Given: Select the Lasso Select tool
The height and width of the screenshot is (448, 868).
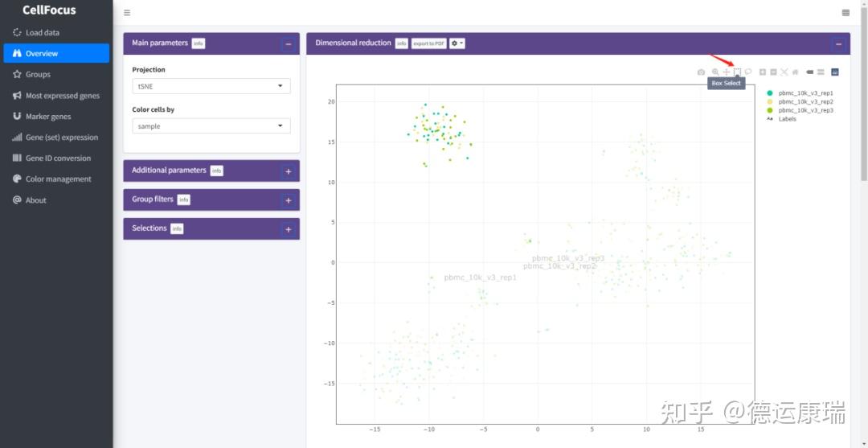Looking at the screenshot, I should (748, 72).
